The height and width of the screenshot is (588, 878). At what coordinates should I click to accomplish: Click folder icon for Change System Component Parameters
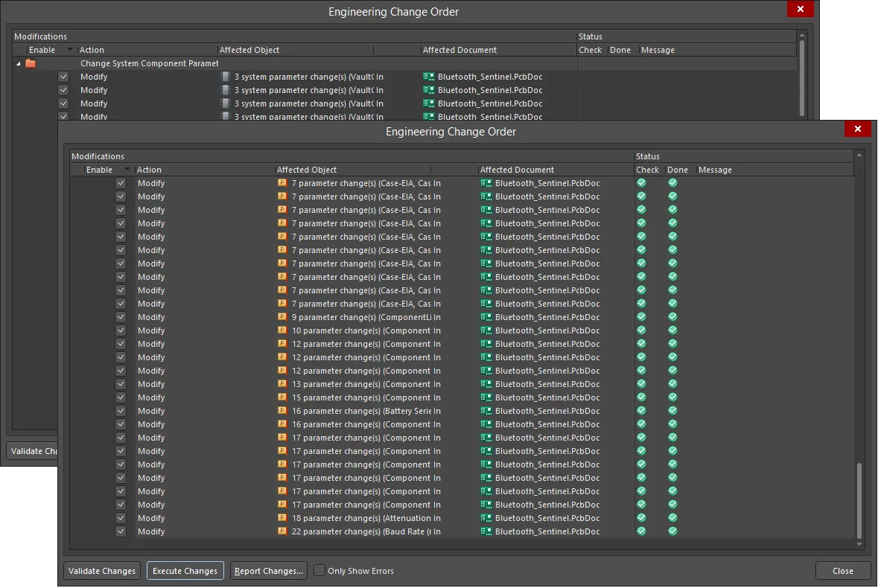(31, 64)
